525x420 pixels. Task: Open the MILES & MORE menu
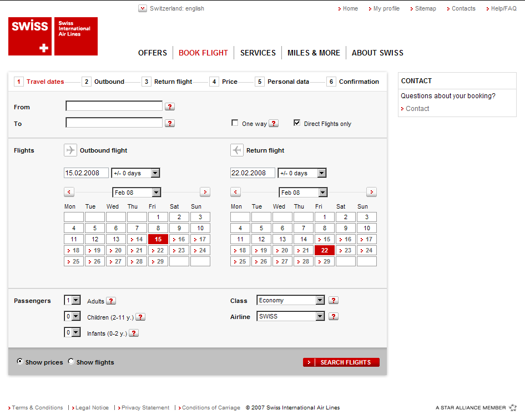(314, 53)
